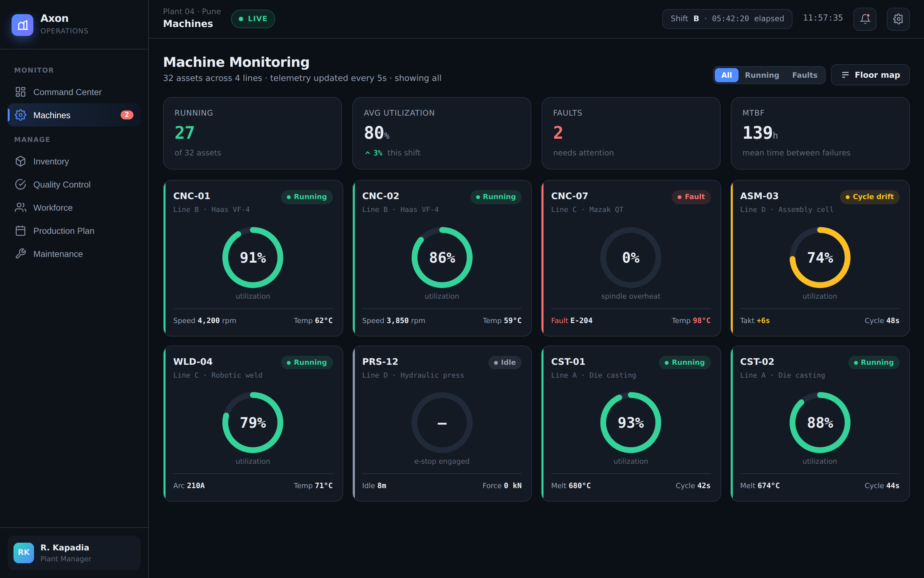Click Temp 98°C reading on CNC-07
924x578 pixels.
691,321
